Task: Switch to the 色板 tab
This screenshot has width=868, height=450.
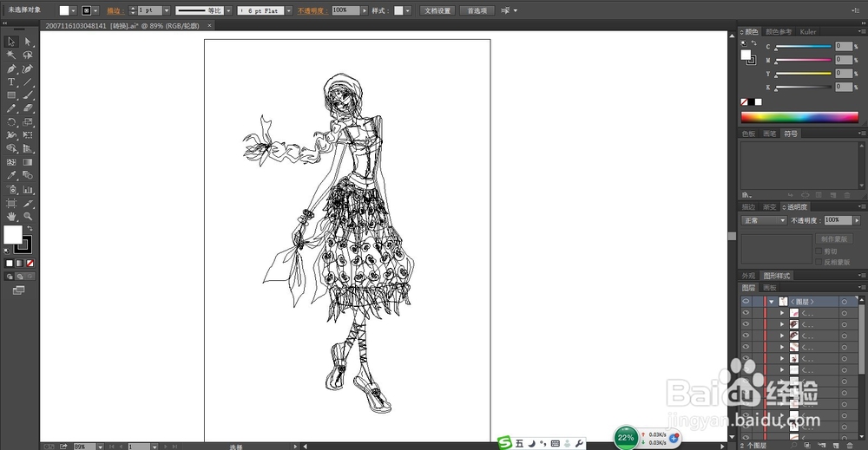Action: click(748, 134)
